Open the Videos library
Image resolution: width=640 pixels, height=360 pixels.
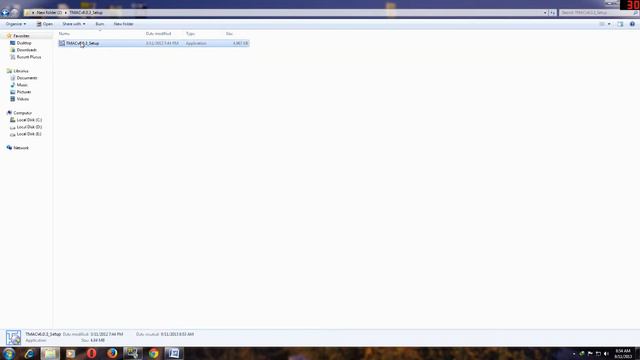click(x=23, y=99)
